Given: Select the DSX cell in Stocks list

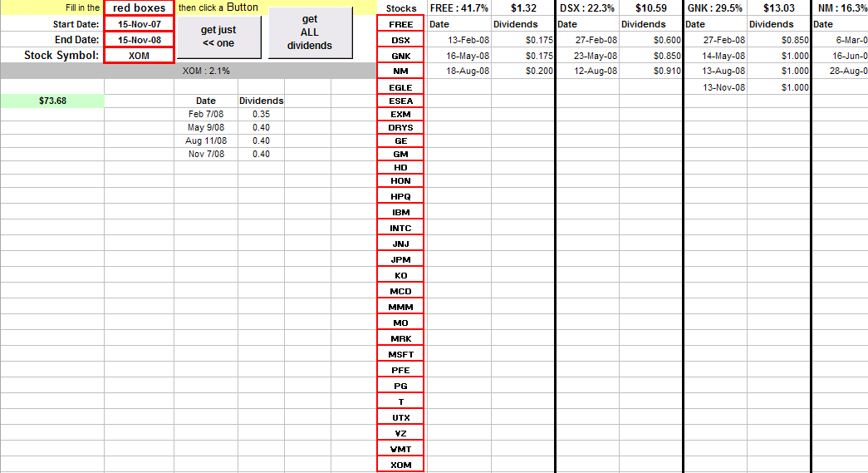Looking at the screenshot, I should click(x=401, y=40).
